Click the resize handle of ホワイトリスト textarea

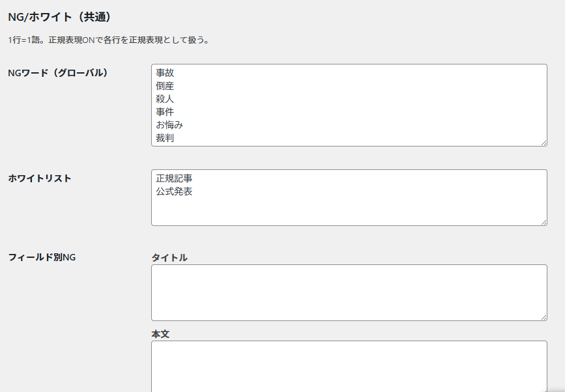[543, 221]
